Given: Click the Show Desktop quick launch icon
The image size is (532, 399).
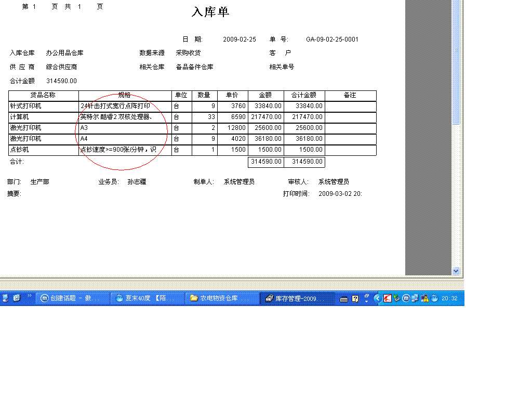Looking at the screenshot, I should pos(5,298).
